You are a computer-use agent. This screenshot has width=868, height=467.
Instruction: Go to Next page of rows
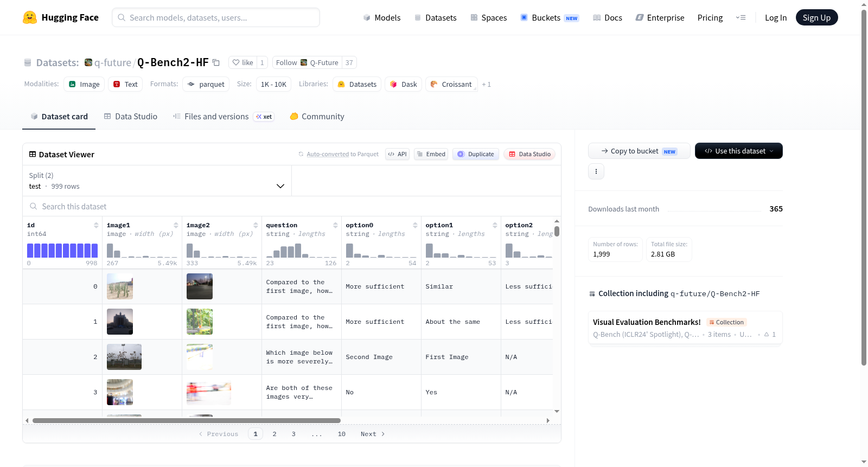point(373,434)
